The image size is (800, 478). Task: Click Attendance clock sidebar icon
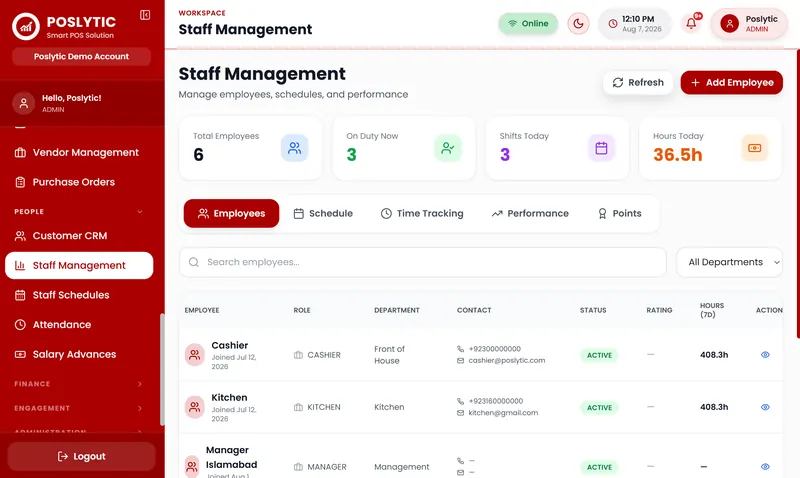point(20,324)
